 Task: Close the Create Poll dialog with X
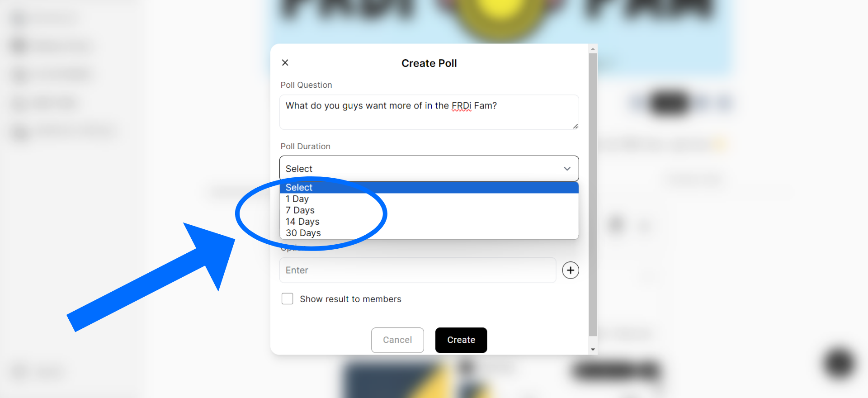pos(285,63)
